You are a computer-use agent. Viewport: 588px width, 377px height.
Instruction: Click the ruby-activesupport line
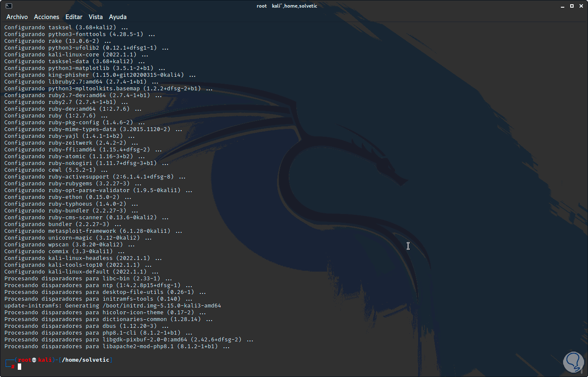tap(95, 177)
